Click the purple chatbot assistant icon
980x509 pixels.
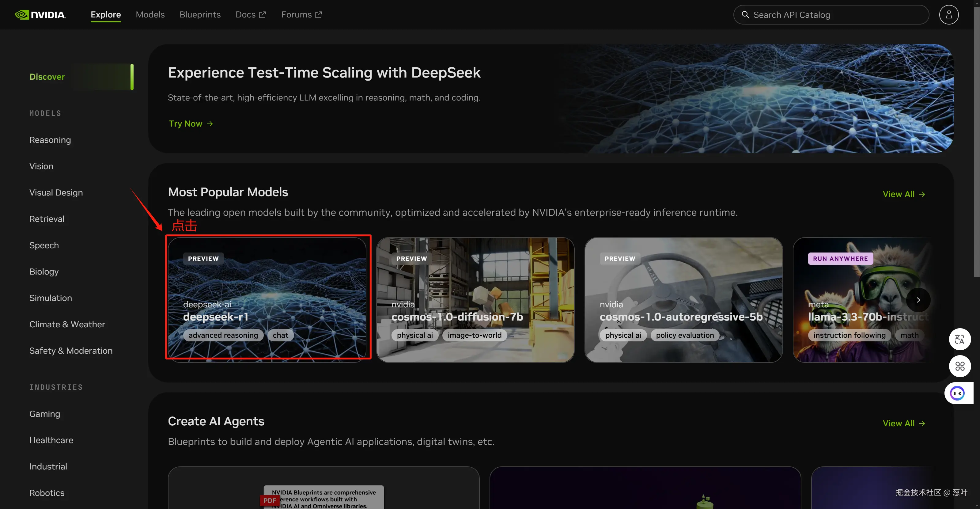click(x=957, y=393)
